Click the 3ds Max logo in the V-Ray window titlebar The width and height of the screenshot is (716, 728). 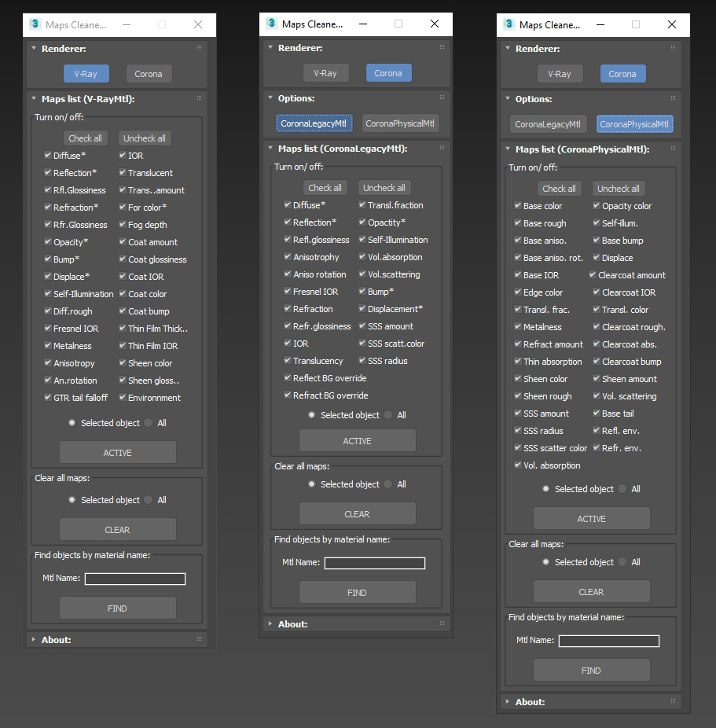click(x=35, y=24)
